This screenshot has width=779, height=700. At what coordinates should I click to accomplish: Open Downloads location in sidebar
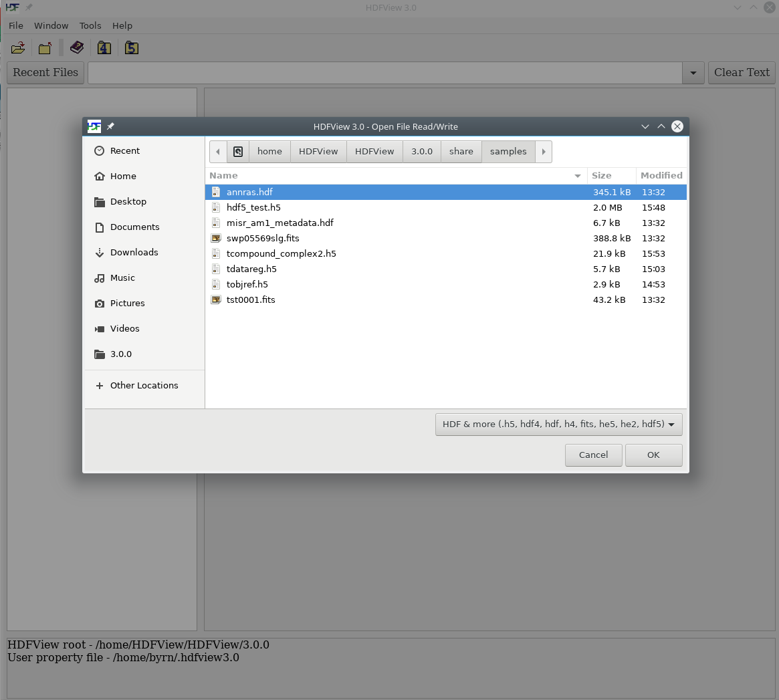144,252
